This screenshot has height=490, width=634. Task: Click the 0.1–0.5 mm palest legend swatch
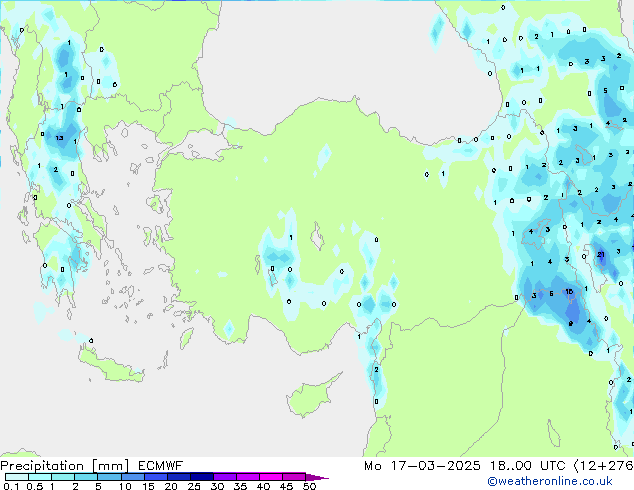(x=17, y=477)
